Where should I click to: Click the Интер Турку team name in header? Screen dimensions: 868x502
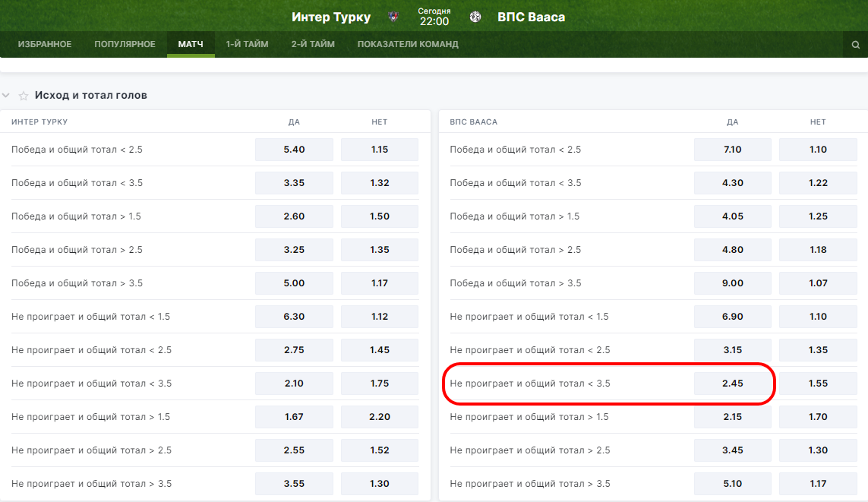coord(331,17)
